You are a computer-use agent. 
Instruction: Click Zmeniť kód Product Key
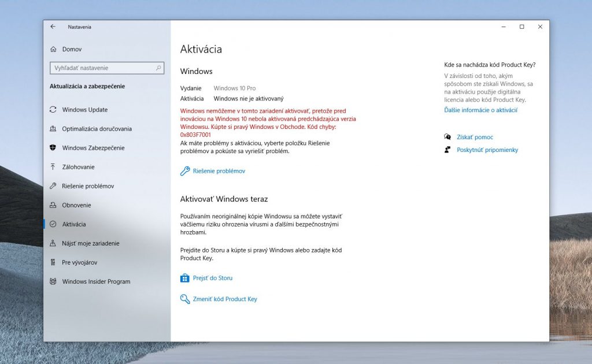(225, 299)
